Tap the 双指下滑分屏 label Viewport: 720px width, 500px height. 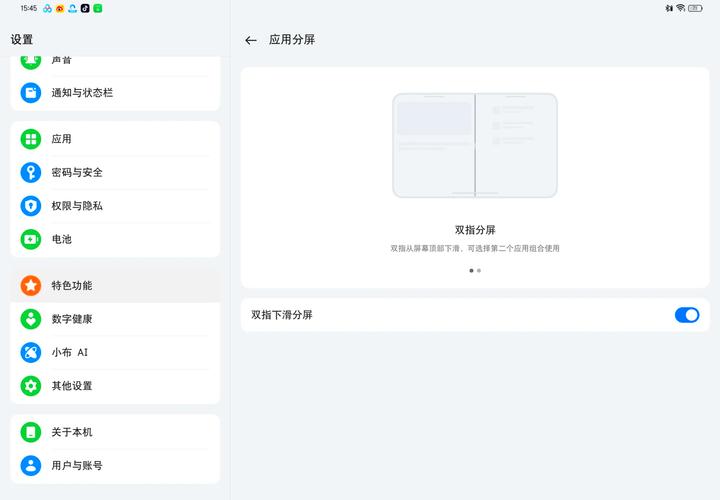[281, 315]
